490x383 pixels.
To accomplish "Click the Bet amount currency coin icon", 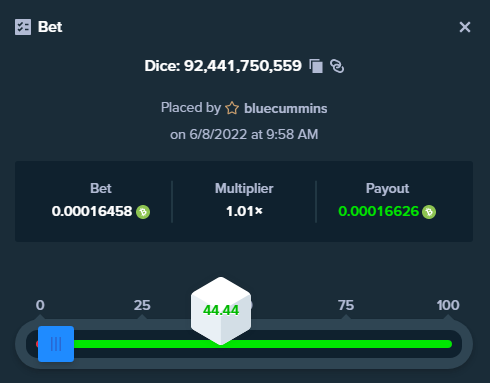I will pyautogui.click(x=143, y=212).
